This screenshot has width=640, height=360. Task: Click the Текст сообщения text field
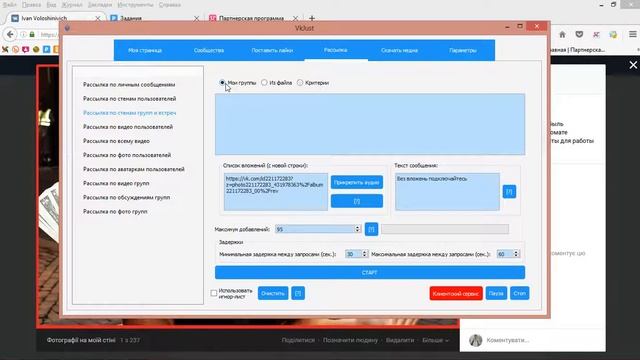point(447,192)
